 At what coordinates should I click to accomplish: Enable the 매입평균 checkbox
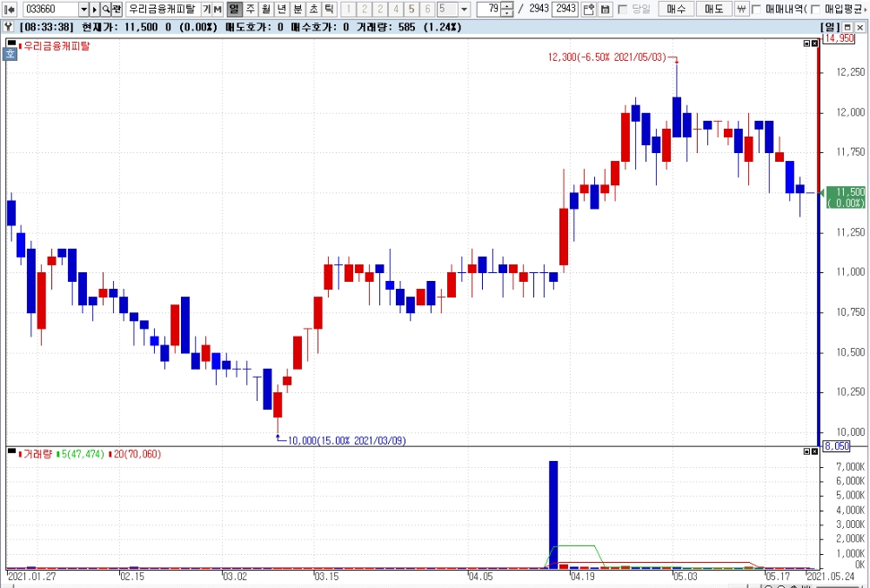click(x=815, y=9)
